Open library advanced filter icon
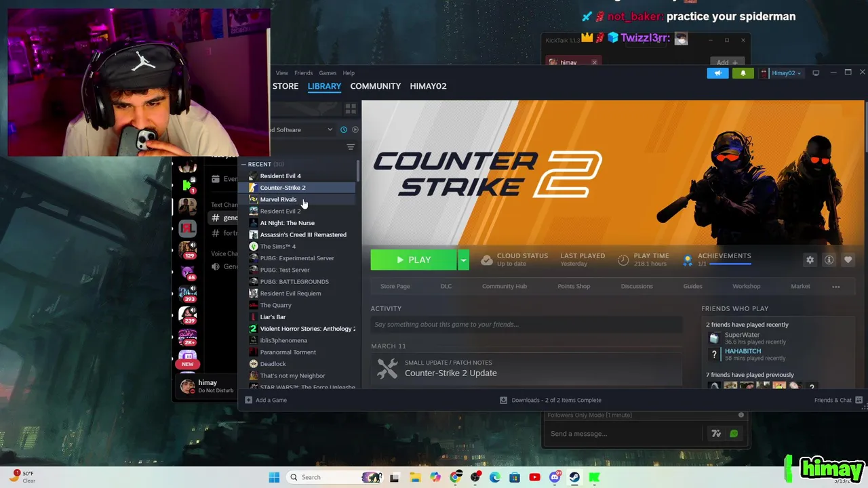The width and height of the screenshot is (868, 488). click(351, 147)
